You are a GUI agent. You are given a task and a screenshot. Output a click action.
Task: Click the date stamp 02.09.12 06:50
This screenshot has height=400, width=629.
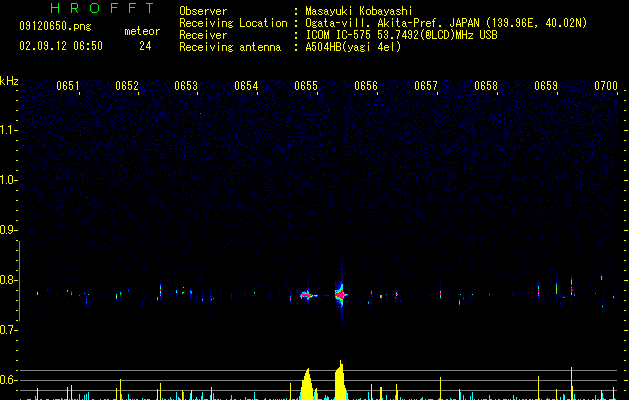pyautogui.click(x=61, y=46)
